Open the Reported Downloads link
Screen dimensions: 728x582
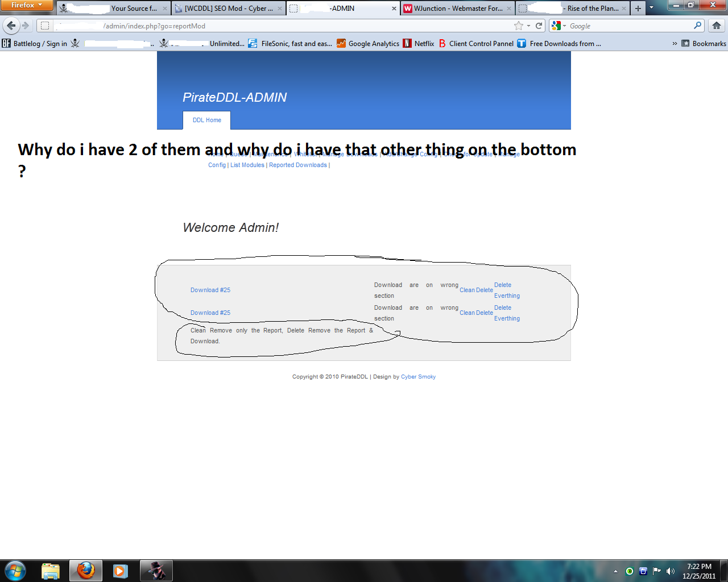(x=298, y=165)
